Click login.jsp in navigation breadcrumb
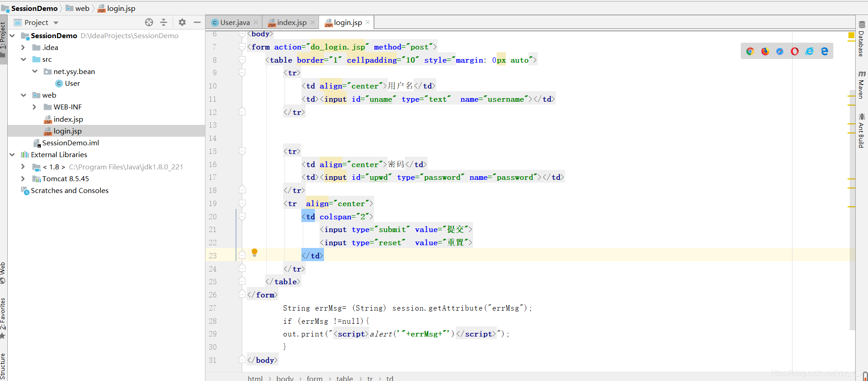868x381 pixels. tap(121, 8)
